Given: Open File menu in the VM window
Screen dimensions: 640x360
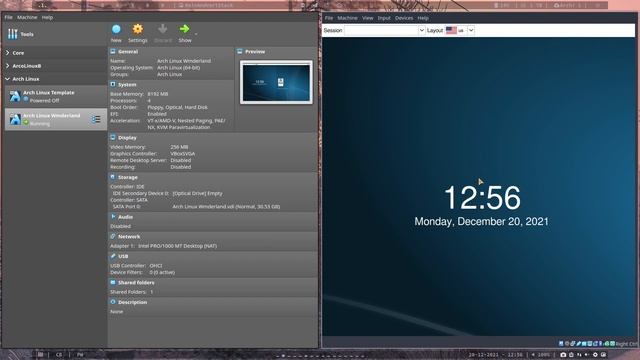Looking at the screenshot, I should point(329,18).
